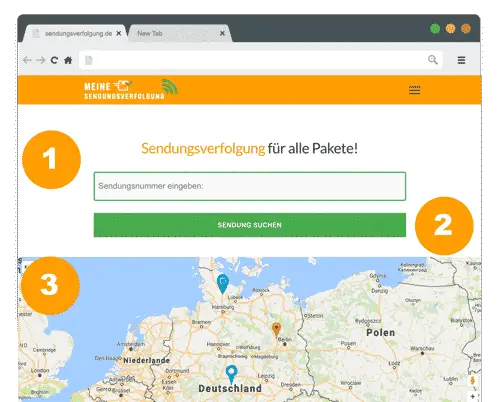Image resolution: width=500 pixels, height=402 pixels.
Task: Select the blue map pin above Deutschland
Action: [x=231, y=374]
